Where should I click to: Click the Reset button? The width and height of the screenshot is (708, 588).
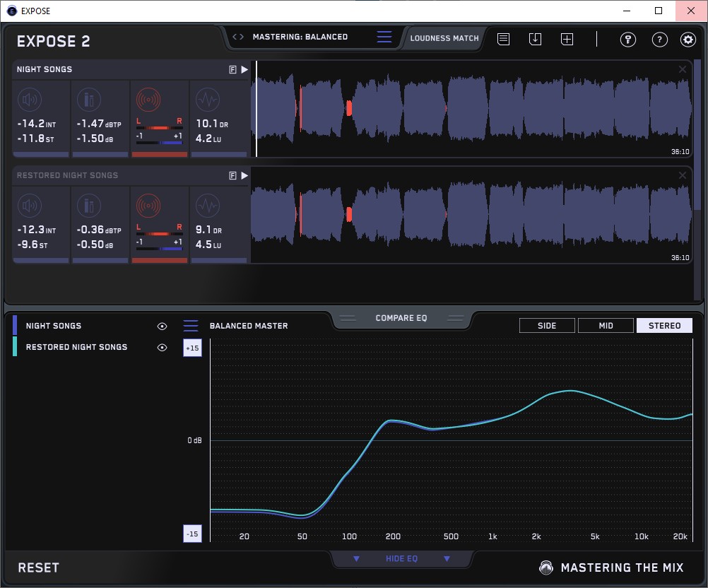point(38,568)
